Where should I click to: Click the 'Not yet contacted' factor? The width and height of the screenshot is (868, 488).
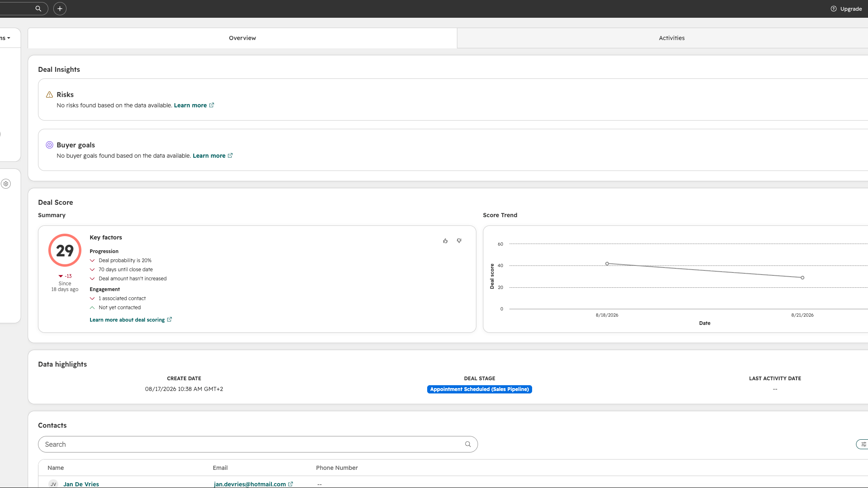[x=120, y=308]
